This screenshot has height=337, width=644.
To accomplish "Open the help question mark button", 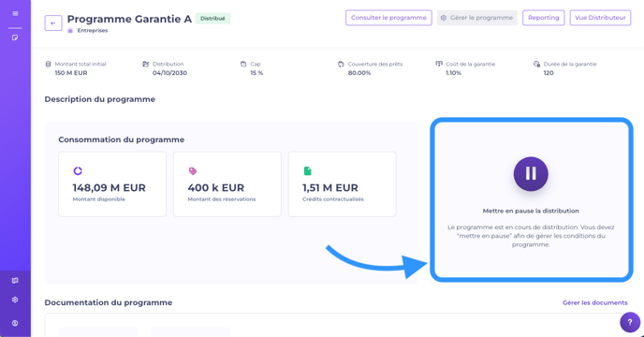I will click(x=630, y=322).
